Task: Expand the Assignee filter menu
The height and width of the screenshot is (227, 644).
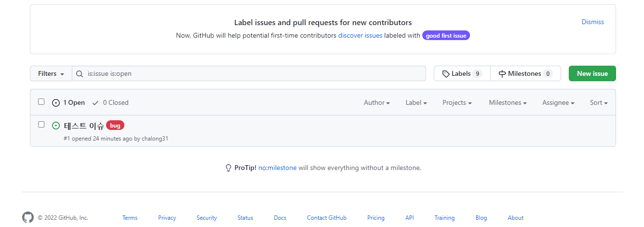Action: point(558,103)
